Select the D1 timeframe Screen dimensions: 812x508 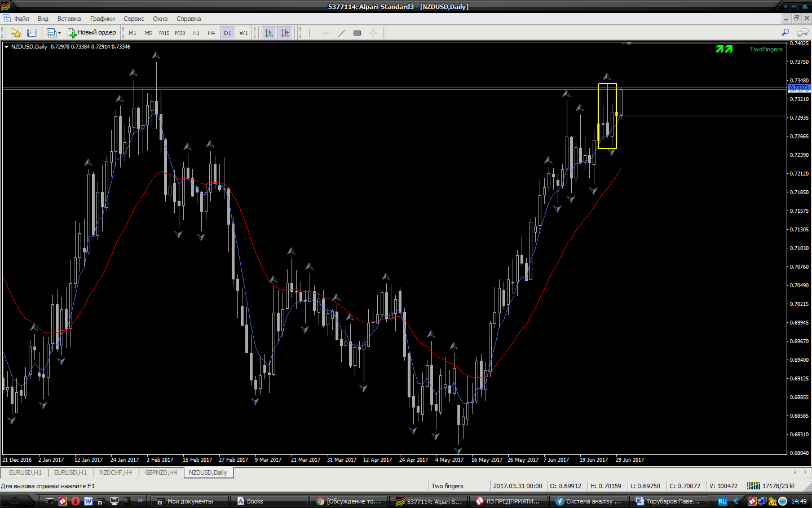click(x=227, y=33)
